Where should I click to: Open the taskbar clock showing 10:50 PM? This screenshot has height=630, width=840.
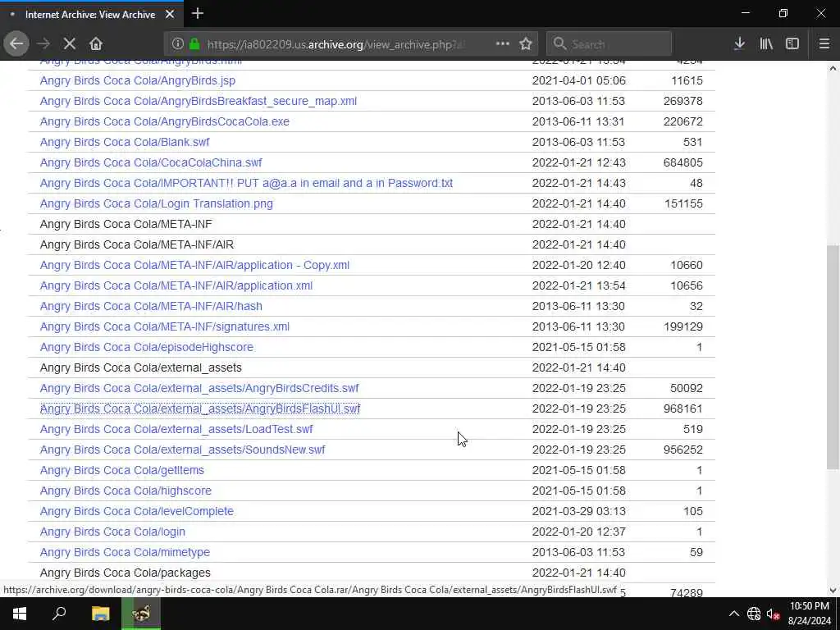tap(809, 614)
